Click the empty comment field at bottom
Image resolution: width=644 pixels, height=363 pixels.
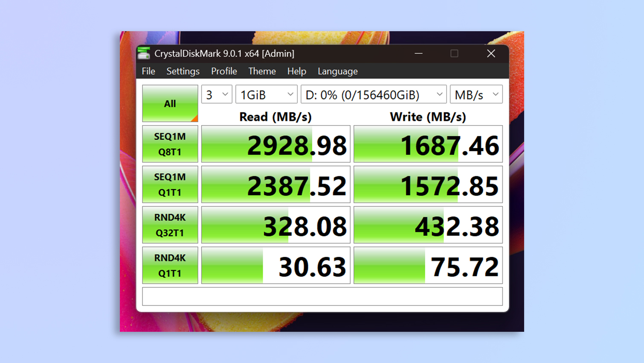[322, 296]
